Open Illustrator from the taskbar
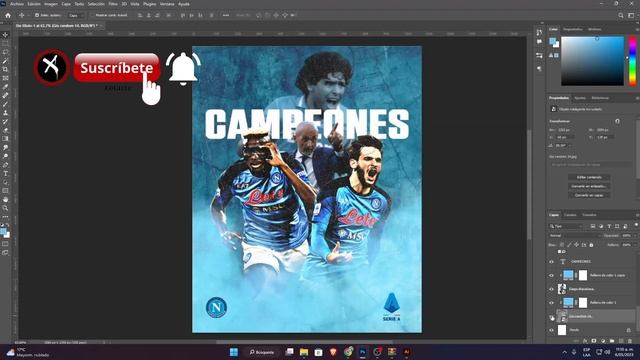This screenshot has height=360, width=640. pyautogui.click(x=406, y=352)
